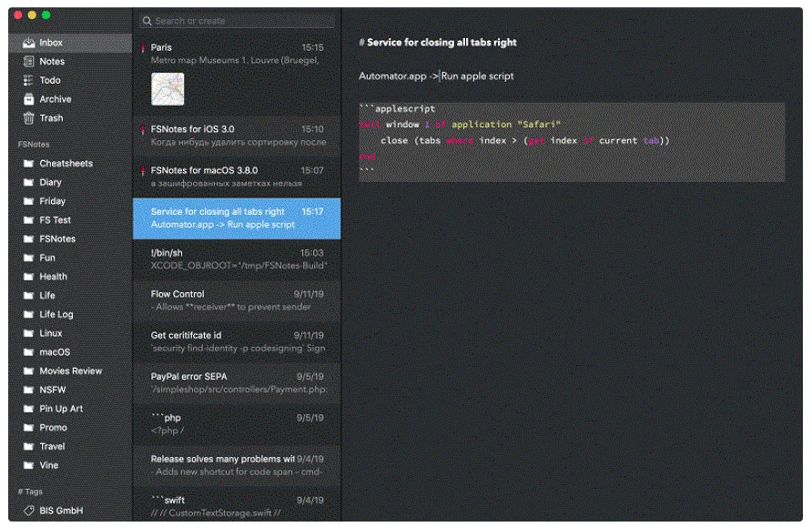Select the Pin Up Art folder icon
The image size is (812, 527).
(x=28, y=409)
